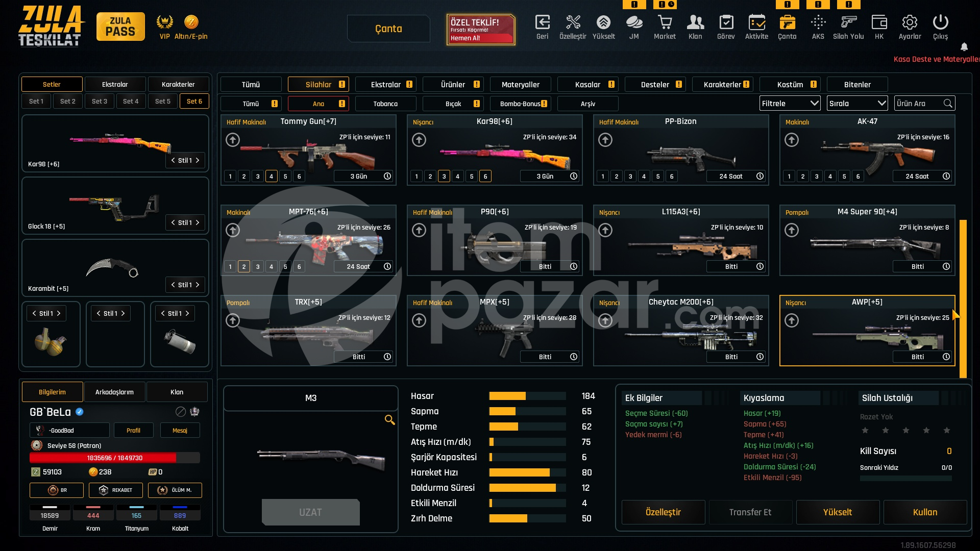Open the Market cart icon
Screen dimensions: 980x551
(665, 22)
